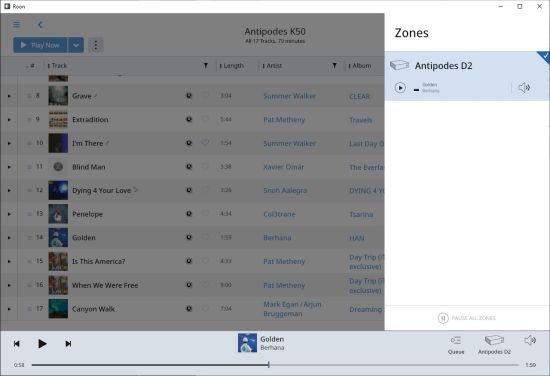Open the Artist column filter
Screen dimensions: 550x376
coord(334,66)
